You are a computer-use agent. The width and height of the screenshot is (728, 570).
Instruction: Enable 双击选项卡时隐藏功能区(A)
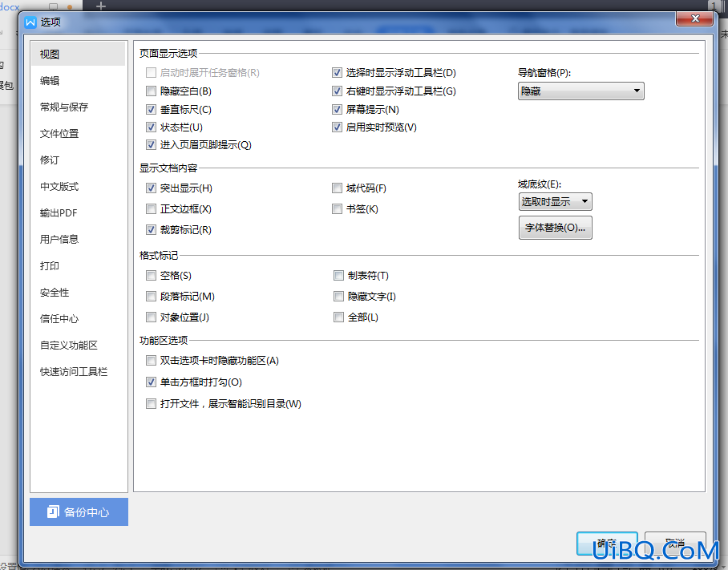tap(151, 360)
